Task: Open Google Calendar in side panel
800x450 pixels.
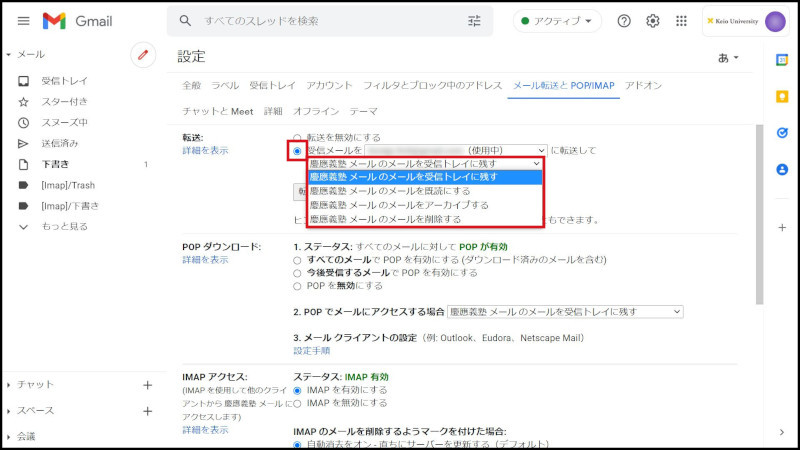Action: click(782, 60)
